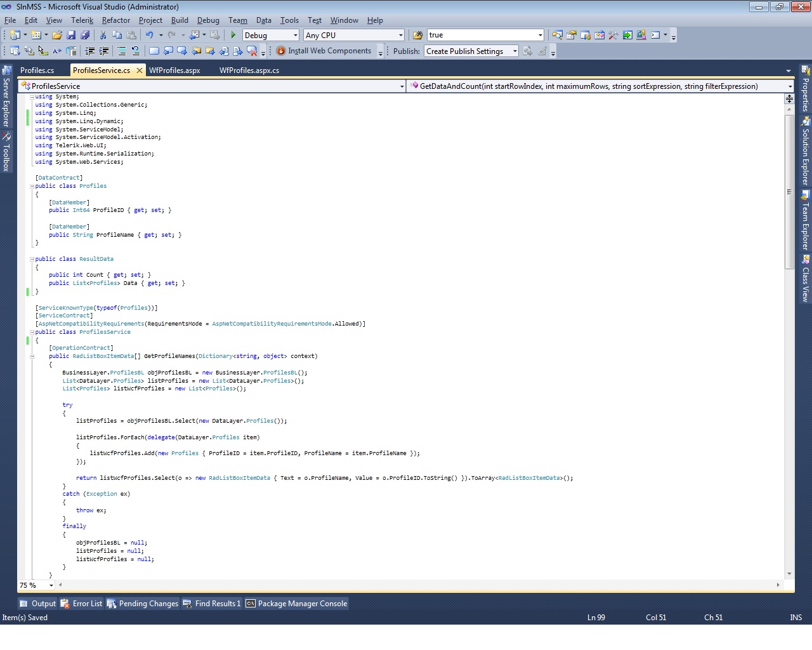The width and height of the screenshot is (812, 650).
Task: Comment out the selected lines icon
Action: pos(122,51)
